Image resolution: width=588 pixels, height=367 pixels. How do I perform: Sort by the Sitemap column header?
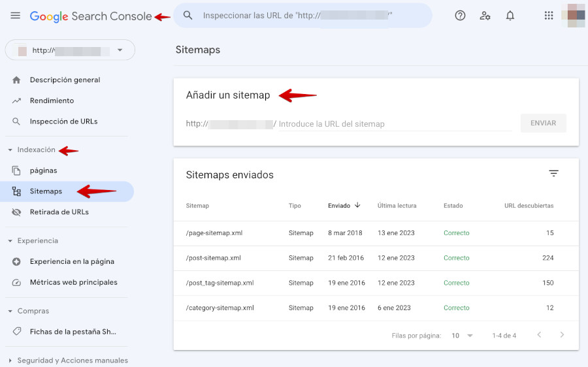197,206
